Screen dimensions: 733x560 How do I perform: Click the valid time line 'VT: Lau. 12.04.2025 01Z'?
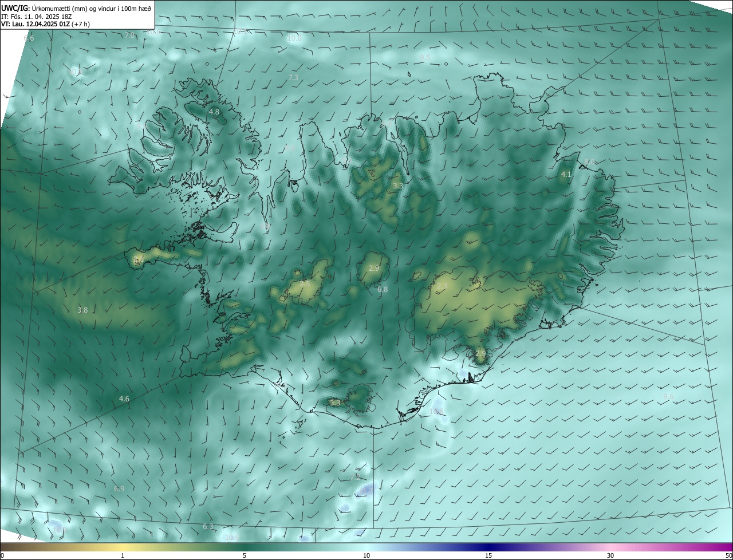36,24
